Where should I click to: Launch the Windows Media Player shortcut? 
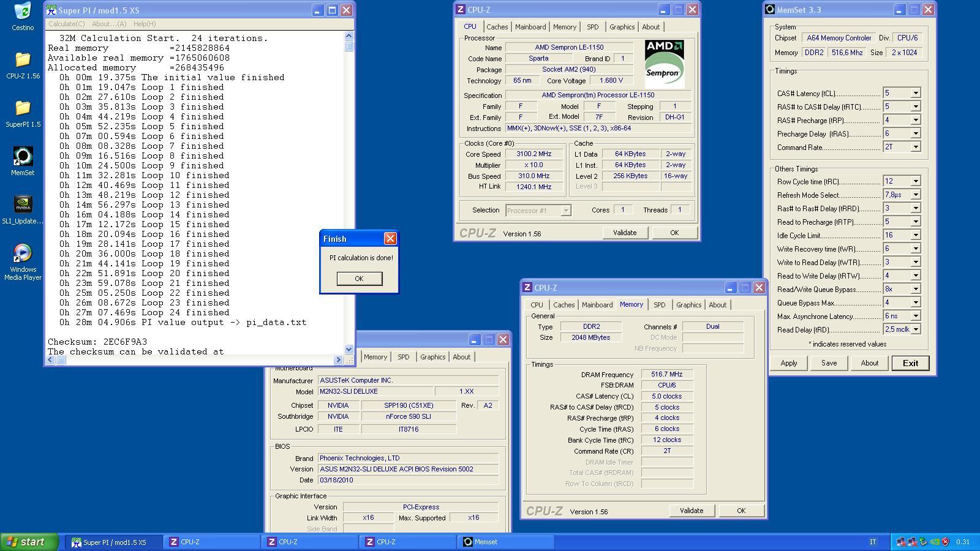(23, 262)
